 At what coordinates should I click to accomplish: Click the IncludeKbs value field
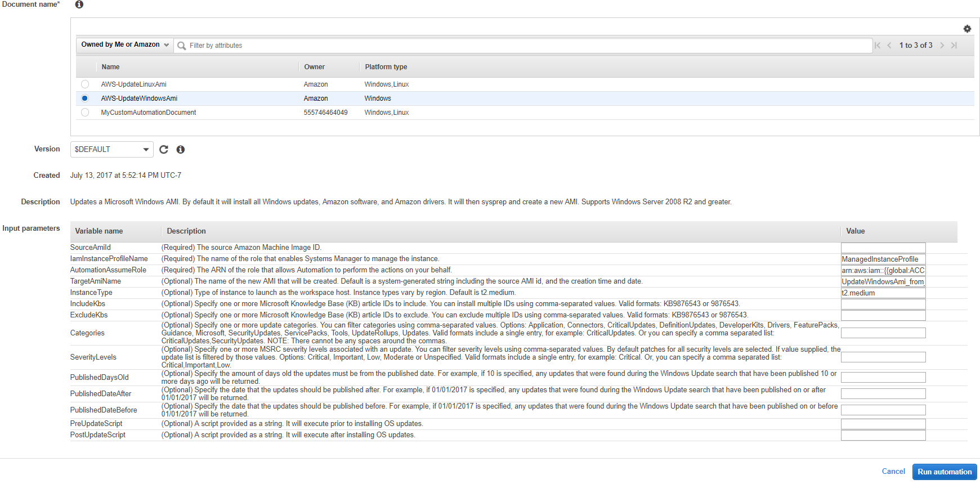[883, 304]
